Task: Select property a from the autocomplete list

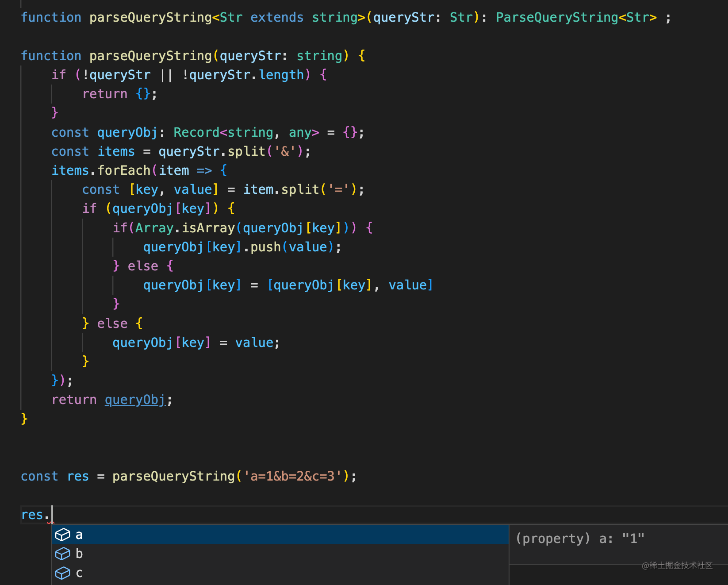Action: pyautogui.click(x=265, y=535)
